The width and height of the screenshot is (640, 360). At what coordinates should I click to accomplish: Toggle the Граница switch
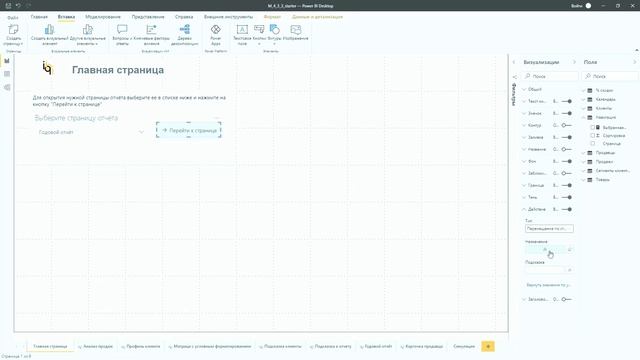click(x=567, y=185)
